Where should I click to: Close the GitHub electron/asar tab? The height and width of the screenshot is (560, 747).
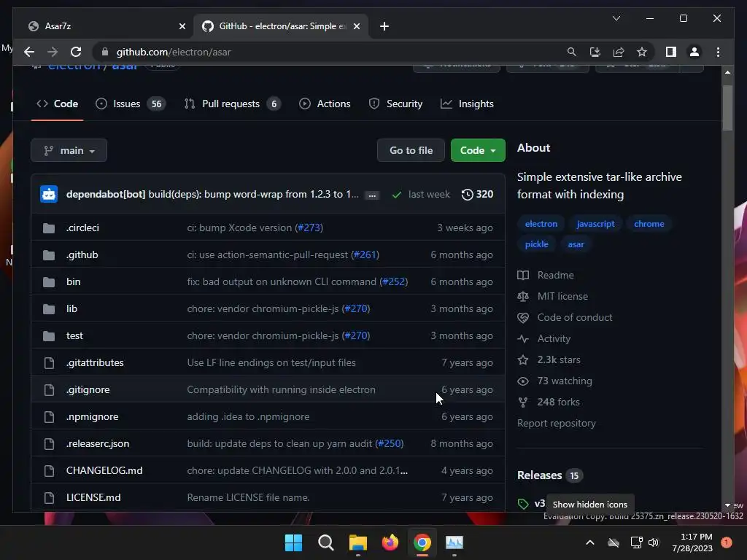[x=356, y=26]
